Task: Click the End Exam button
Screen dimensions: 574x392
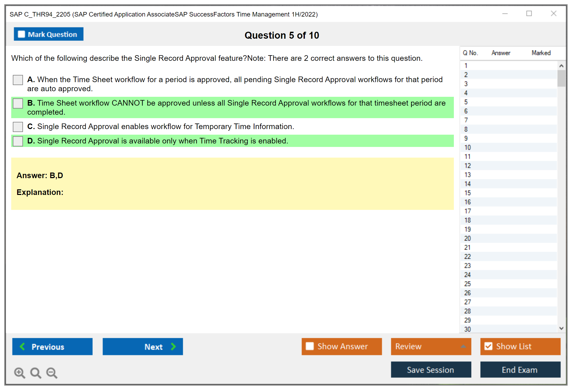Action: 520,370
